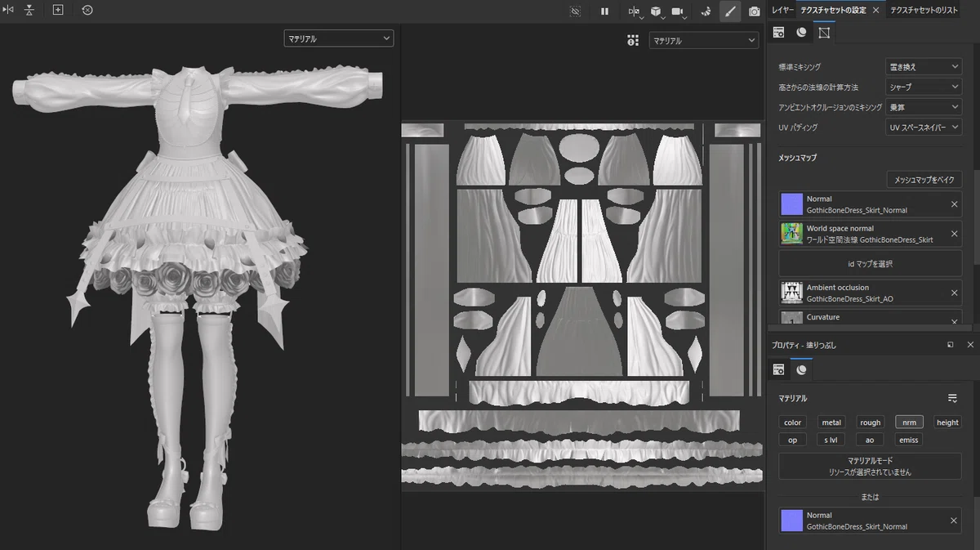Remove the Ambient occlusion map
Image resolution: width=980 pixels, height=550 pixels.
click(x=954, y=293)
